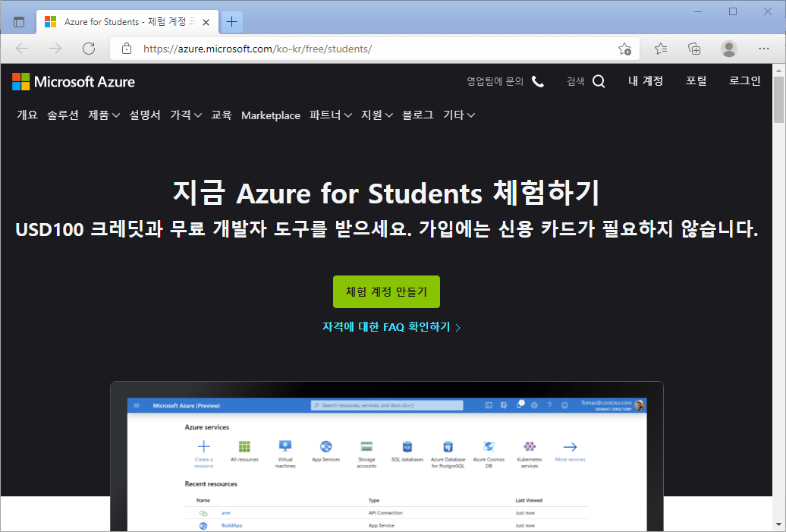Open the Collections icon

694,49
